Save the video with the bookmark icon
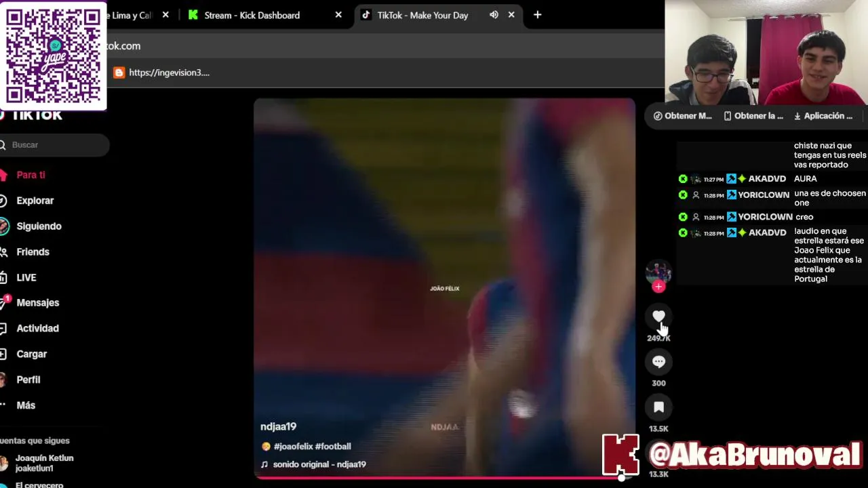Screen dimensions: 868x488 (658, 407)
